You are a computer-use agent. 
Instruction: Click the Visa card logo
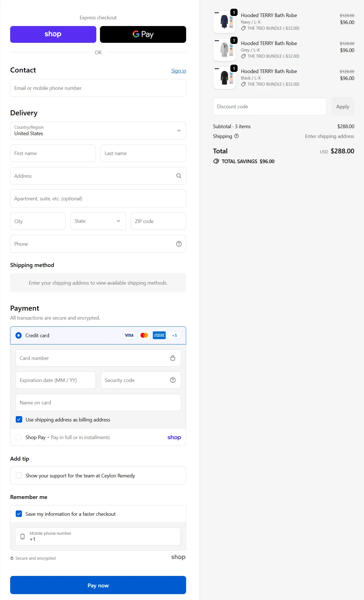pos(129,335)
